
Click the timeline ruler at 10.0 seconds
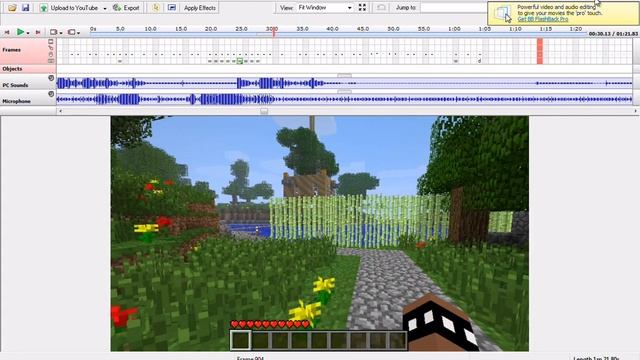coord(150,29)
